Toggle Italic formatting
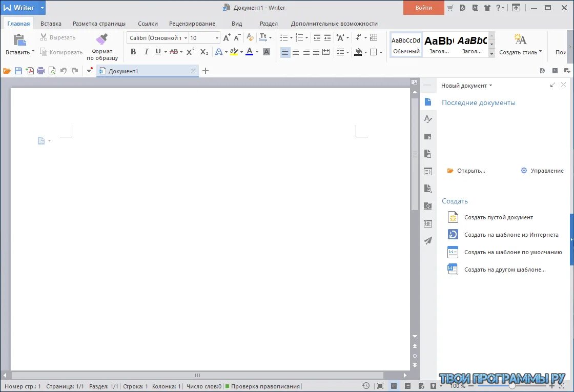The width and height of the screenshot is (574, 392). [x=146, y=52]
